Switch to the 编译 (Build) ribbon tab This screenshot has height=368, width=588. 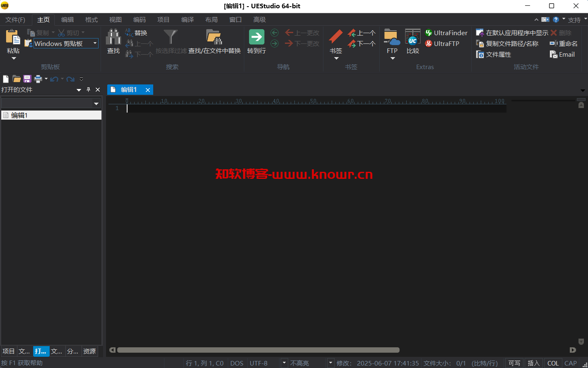pyautogui.click(x=187, y=19)
